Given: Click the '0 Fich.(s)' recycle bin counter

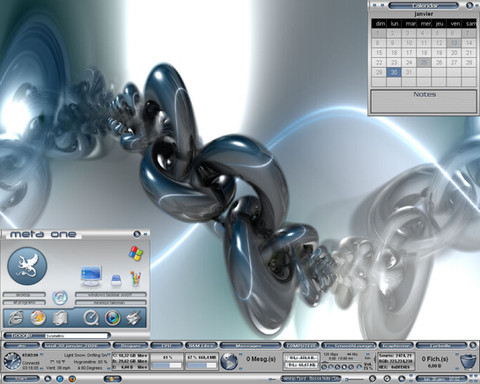Looking at the screenshot, I should [x=435, y=359].
